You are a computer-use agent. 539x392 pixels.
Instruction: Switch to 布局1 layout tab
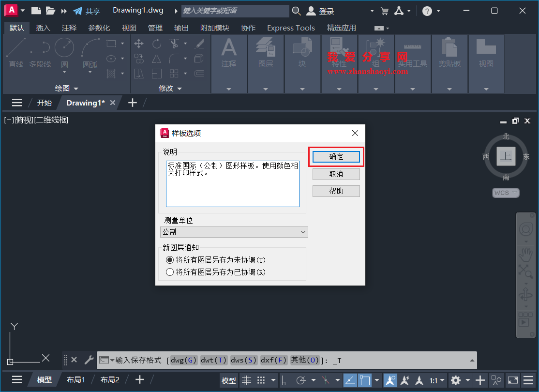pos(75,379)
